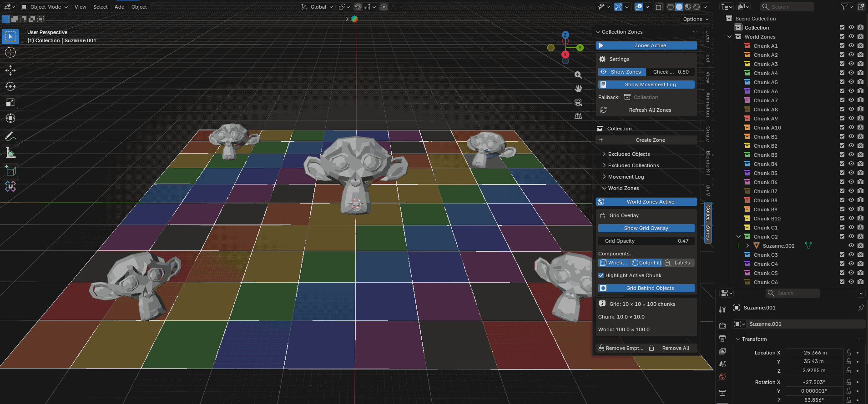This screenshot has height=404, width=868.
Task: Expand Suzanne.002 object in outliner
Action: [747, 245]
